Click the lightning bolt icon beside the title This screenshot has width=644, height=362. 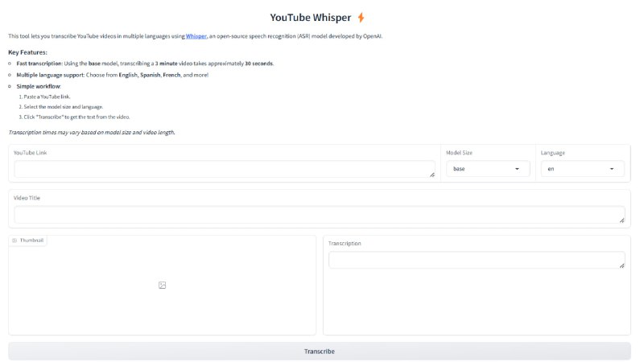coord(361,17)
